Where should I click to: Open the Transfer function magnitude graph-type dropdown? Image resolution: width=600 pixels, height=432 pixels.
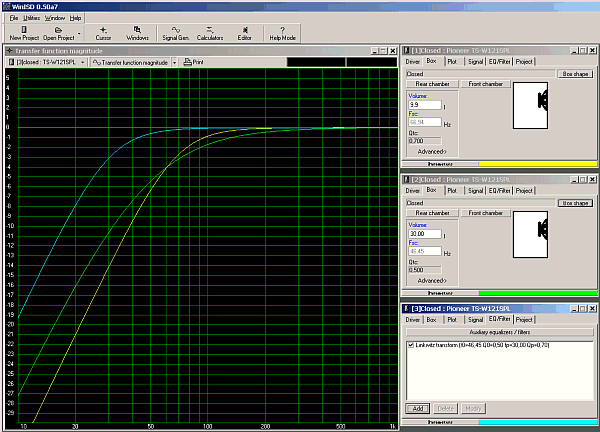(175, 62)
